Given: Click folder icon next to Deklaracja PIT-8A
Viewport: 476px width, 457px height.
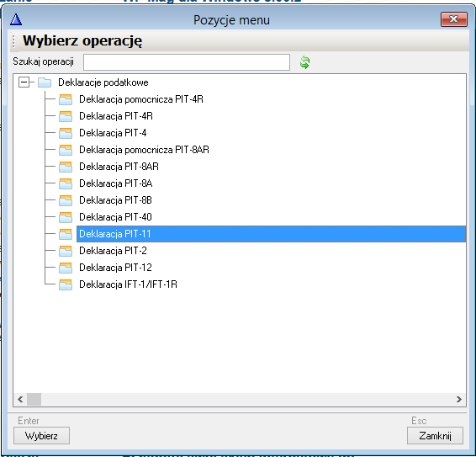Looking at the screenshot, I should [x=66, y=183].
